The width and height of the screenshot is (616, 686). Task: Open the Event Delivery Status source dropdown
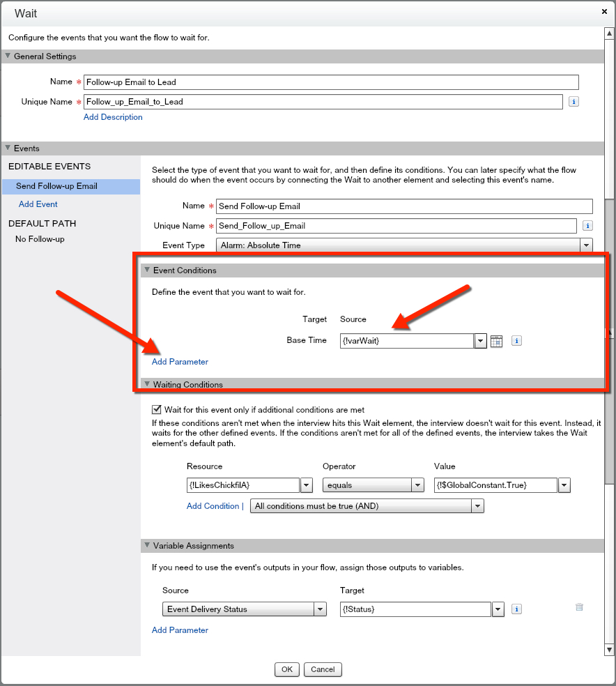320,609
